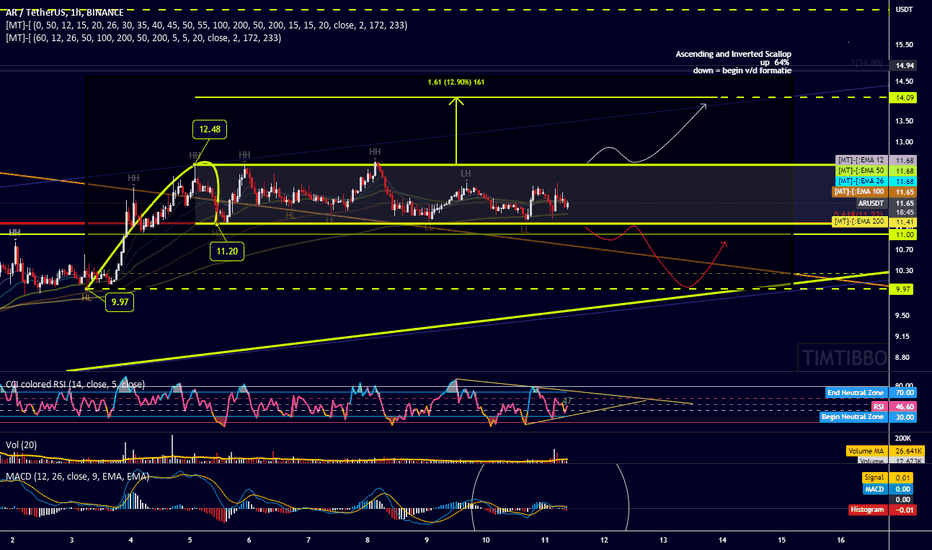This screenshot has height=550, width=932.
Task: Open the MACD (12, 26, close, 9) title
Action: [x=77, y=476]
